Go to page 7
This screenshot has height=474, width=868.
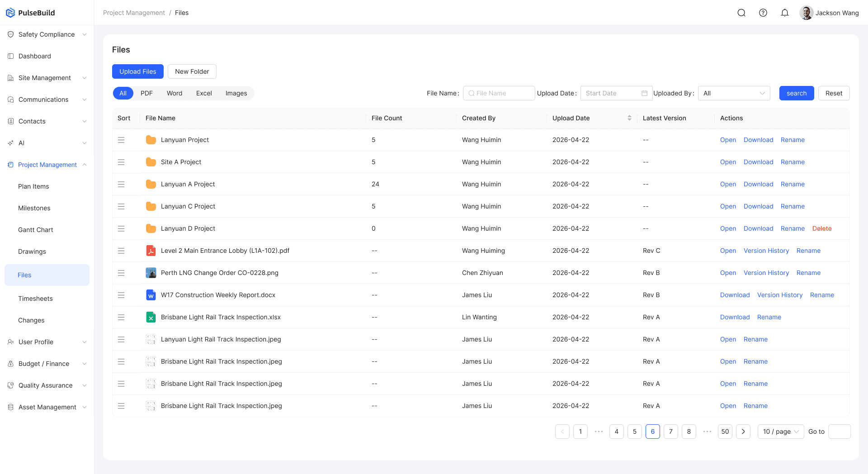(x=671, y=431)
